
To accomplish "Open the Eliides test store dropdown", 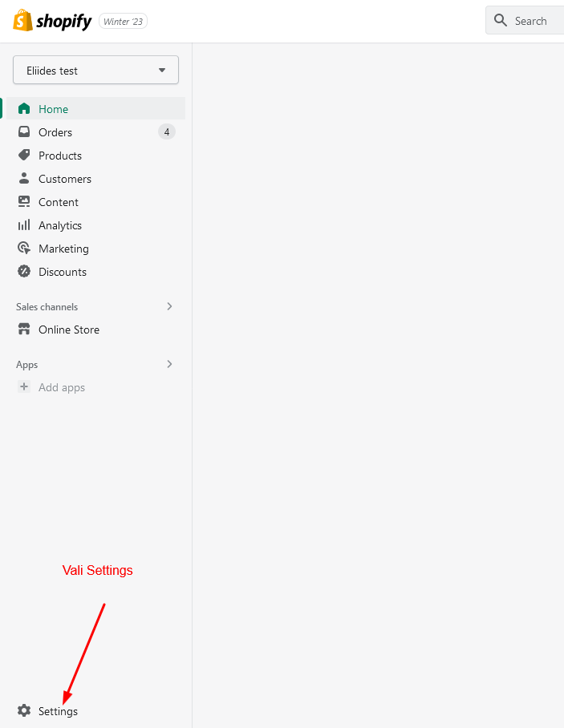I will (95, 71).
